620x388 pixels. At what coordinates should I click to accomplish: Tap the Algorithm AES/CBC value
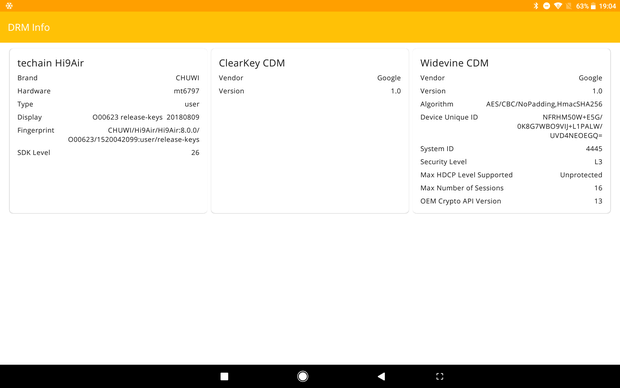(544, 104)
